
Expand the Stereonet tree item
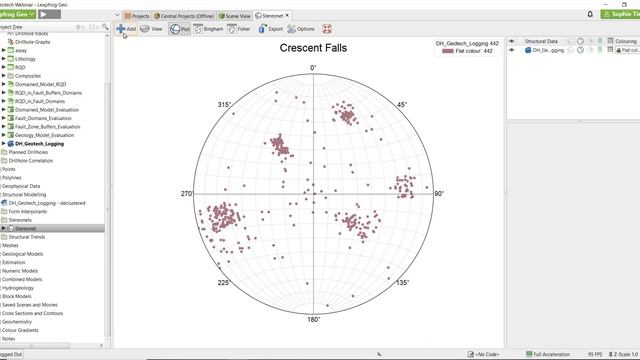[x=4, y=228]
